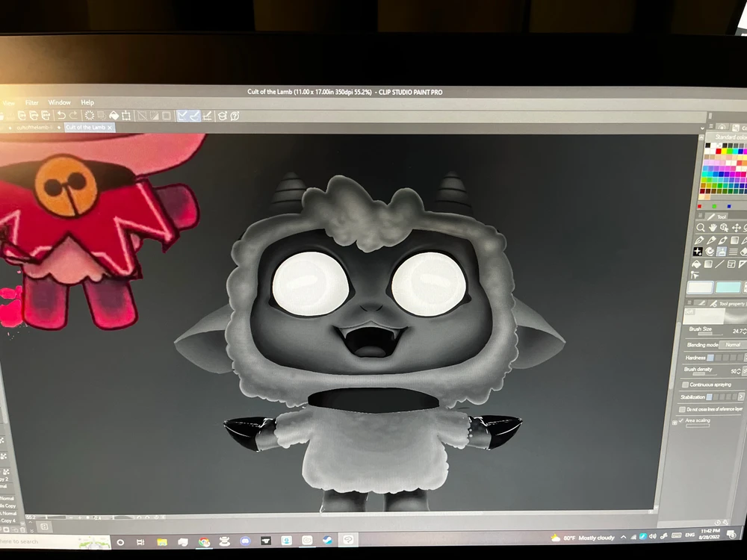This screenshot has height=560, width=747.
Task: Select the Hand move tool
Action: point(713,227)
